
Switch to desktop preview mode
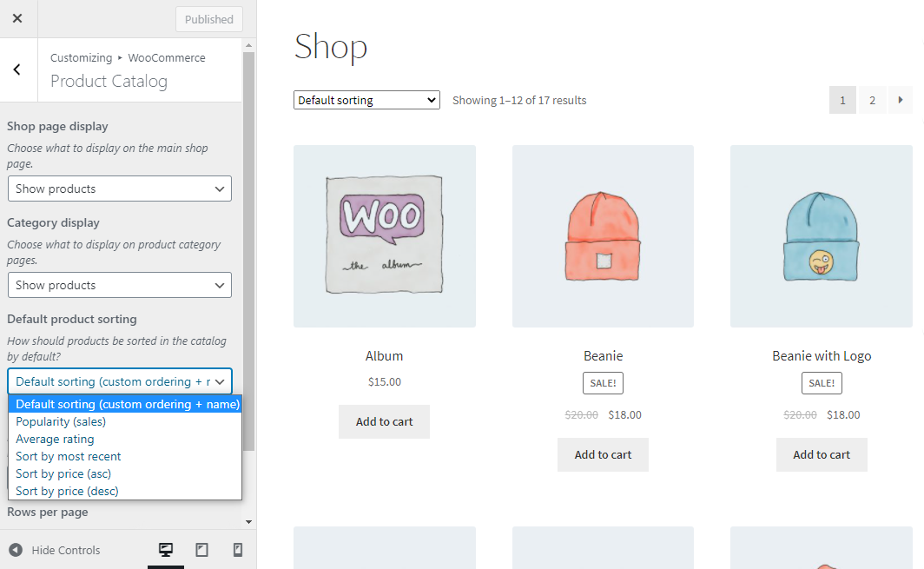click(165, 550)
